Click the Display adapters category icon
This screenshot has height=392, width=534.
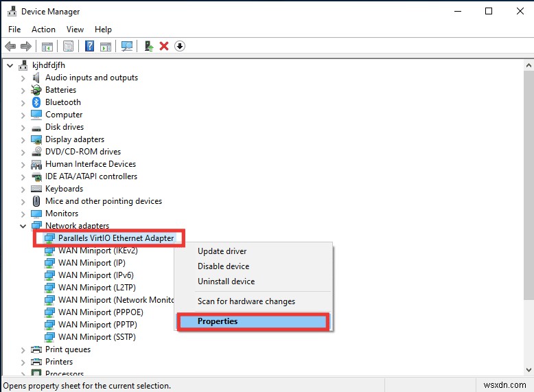point(36,139)
